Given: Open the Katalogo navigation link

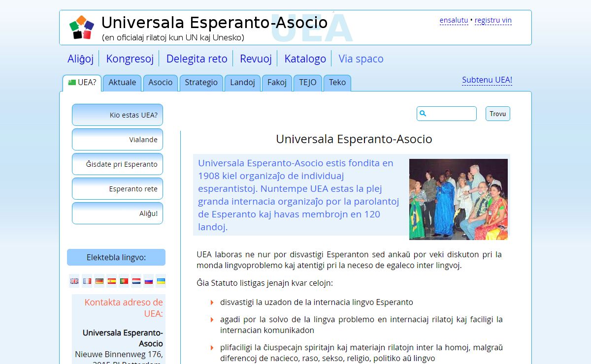Looking at the screenshot, I should click(x=305, y=59).
